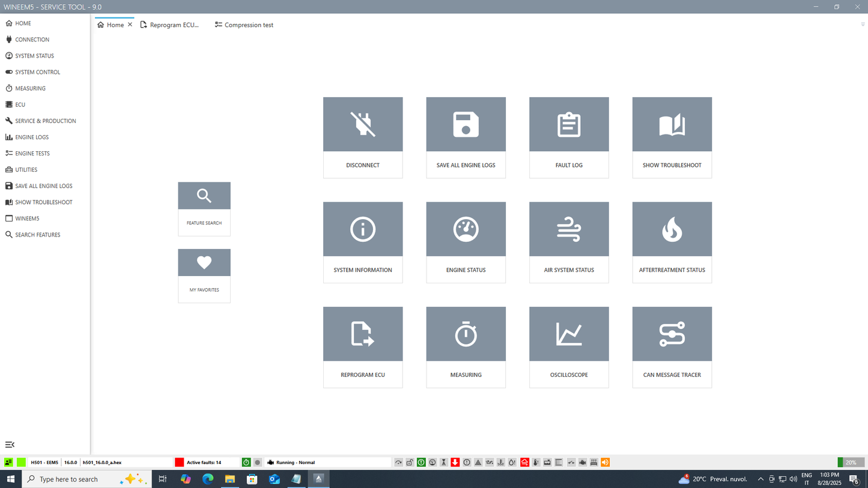Launch the Oscilloscope chart tile
Viewport: 868px width, 488px height.
[x=569, y=334]
